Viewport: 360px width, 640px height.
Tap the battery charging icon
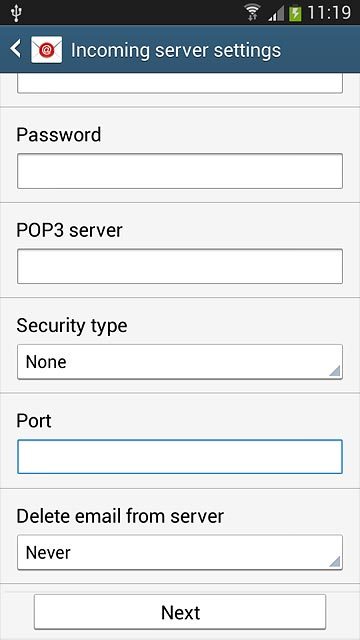[x=295, y=13]
